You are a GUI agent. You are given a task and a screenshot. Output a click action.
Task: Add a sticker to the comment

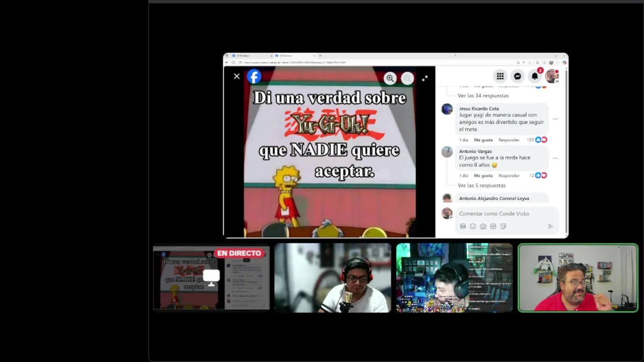503,226
